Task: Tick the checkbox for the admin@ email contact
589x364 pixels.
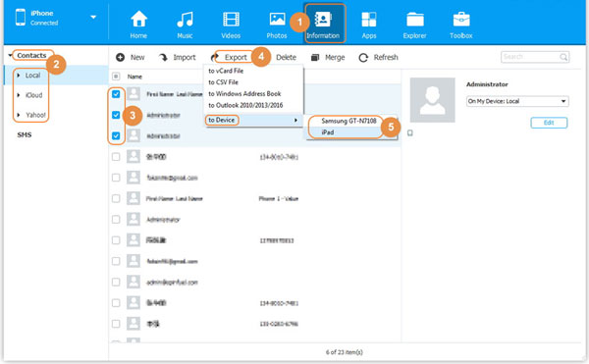Action: click(116, 283)
